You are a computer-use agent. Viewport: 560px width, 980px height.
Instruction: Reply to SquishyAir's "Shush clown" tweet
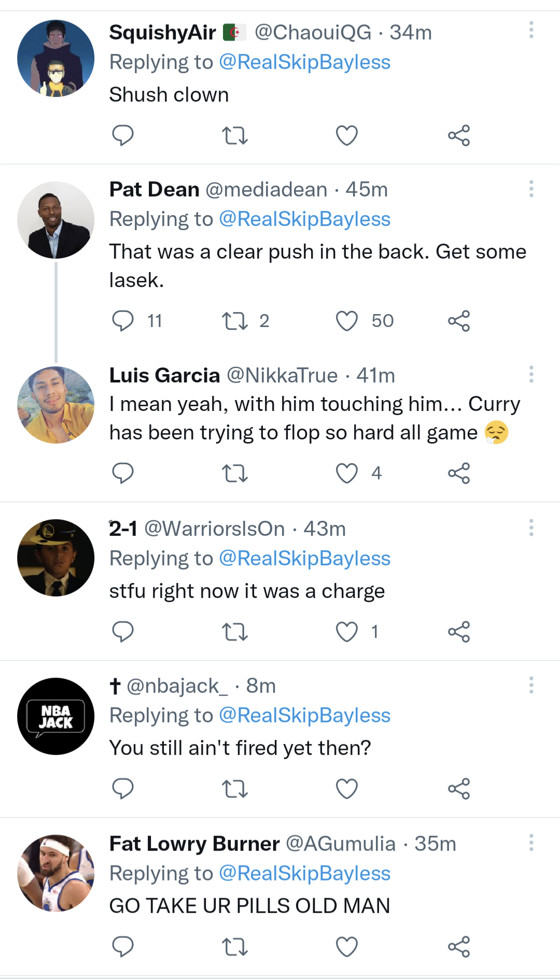coord(123,136)
